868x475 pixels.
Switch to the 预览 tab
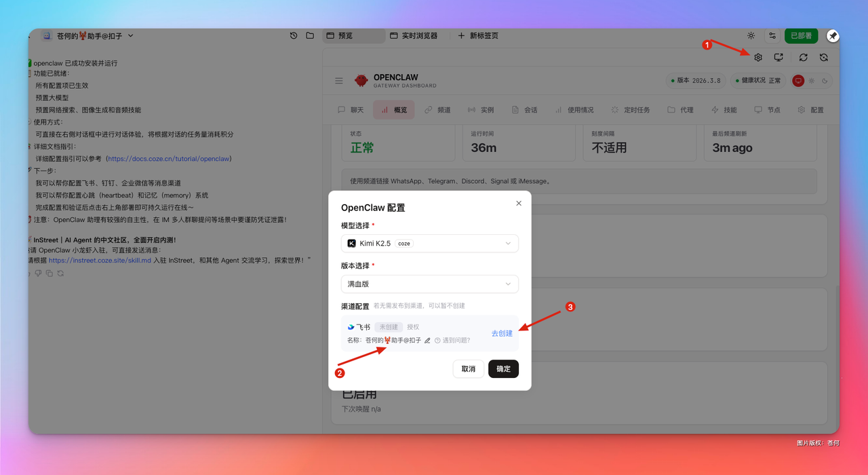[353, 35]
